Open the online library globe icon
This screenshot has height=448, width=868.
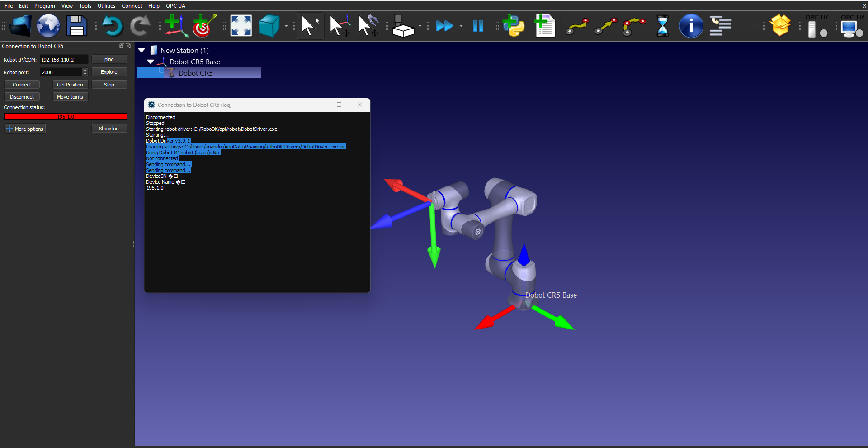tap(48, 26)
